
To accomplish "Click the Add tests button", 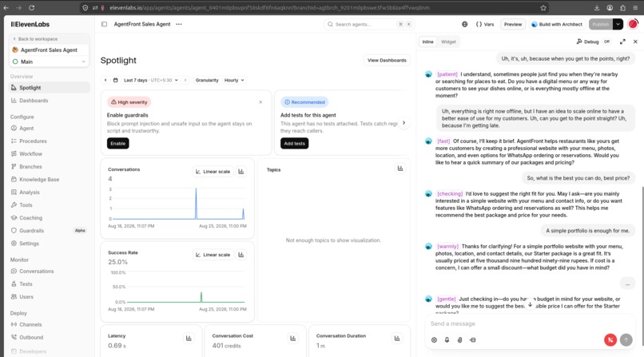I will [x=295, y=143].
